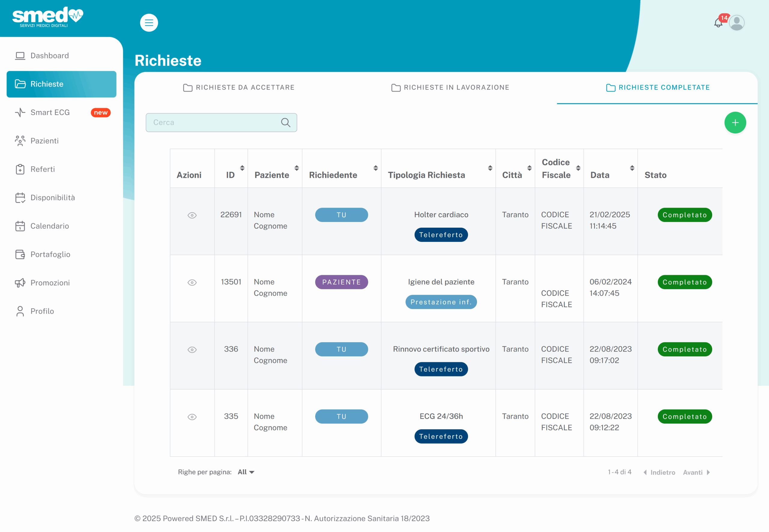Viewport: 769px width, 532px height.
Task: Click the Avanti pagination link
Action: pos(696,472)
